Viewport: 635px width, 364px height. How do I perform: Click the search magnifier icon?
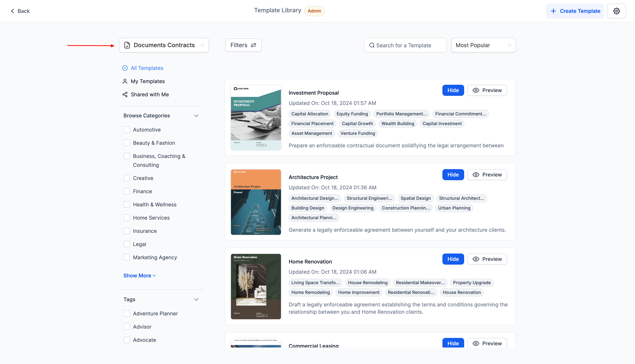(372, 45)
